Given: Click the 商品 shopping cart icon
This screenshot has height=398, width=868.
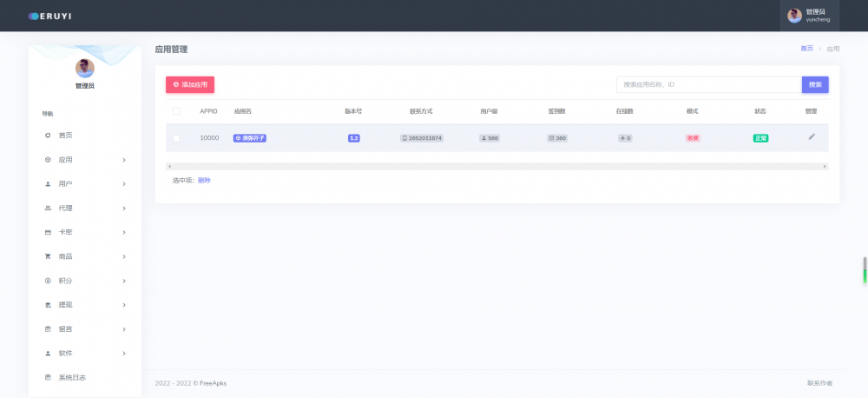Looking at the screenshot, I should point(48,256).
